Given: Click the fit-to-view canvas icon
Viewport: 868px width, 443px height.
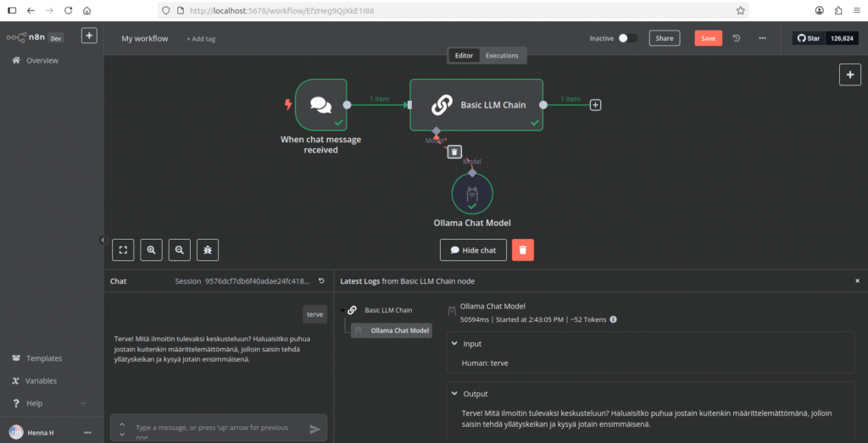Looking at the screenshot, I should pyautogui.click(x=124, y=250).
